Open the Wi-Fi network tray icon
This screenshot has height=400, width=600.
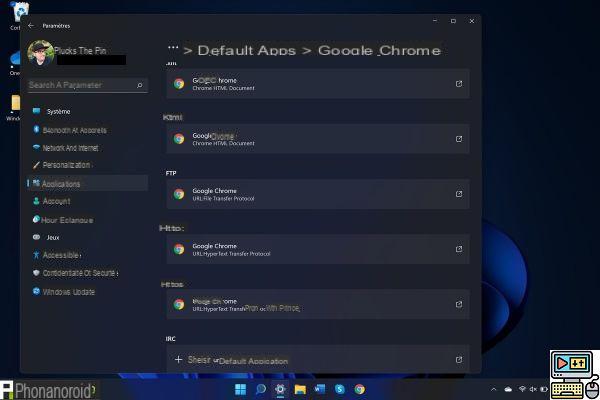point(522,389)
